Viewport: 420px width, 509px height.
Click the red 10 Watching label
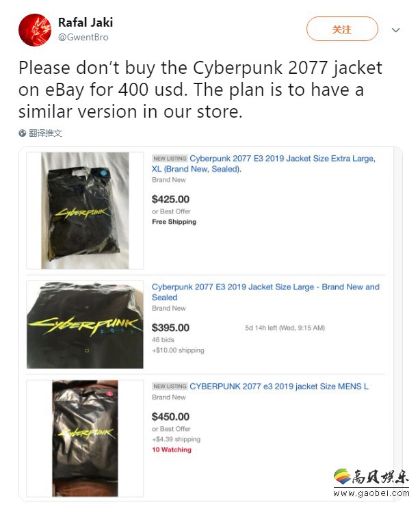click(x=172, y=449)
